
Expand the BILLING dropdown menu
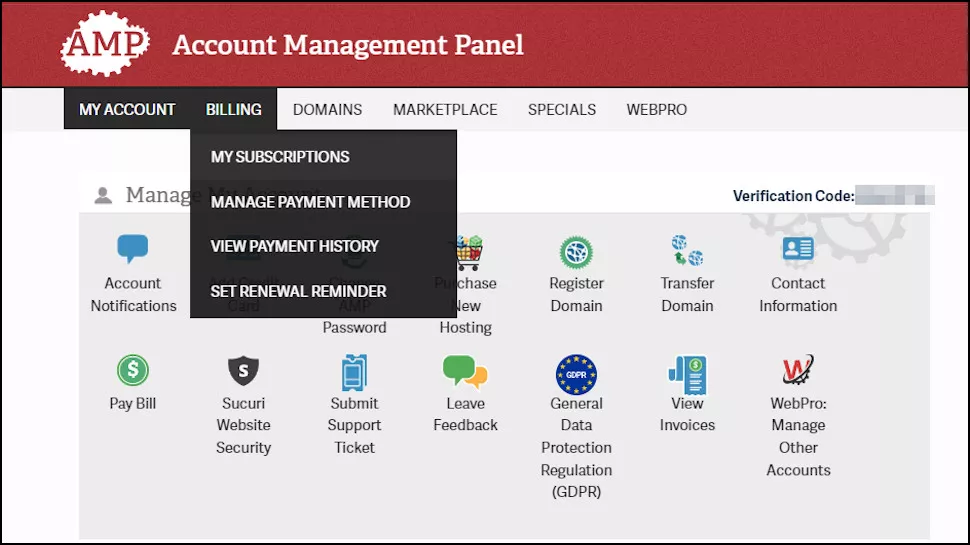[x=233, y=109]
